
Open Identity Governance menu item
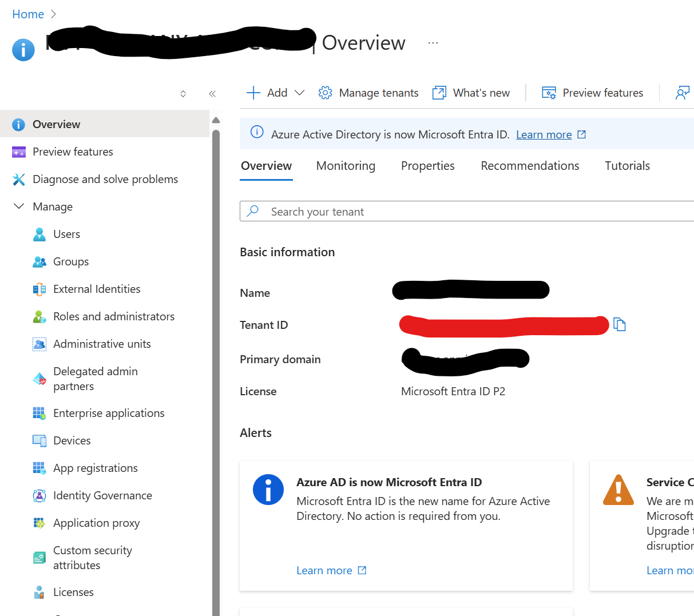click(102, 495)
